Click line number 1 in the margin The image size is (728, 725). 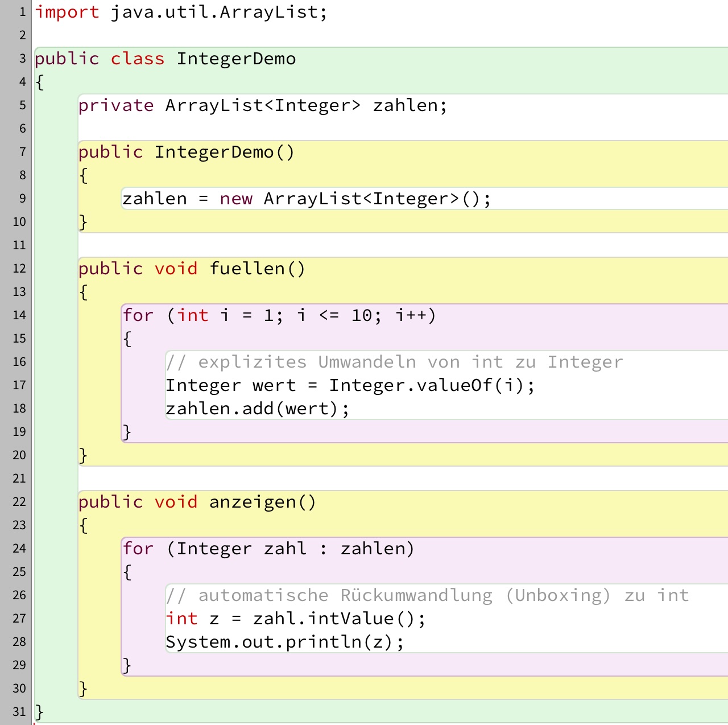23,12
